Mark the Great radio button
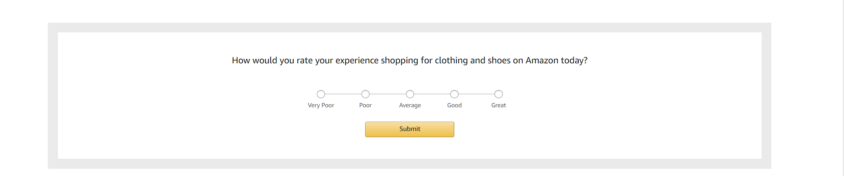868x176 pixels. pos(499,94)
